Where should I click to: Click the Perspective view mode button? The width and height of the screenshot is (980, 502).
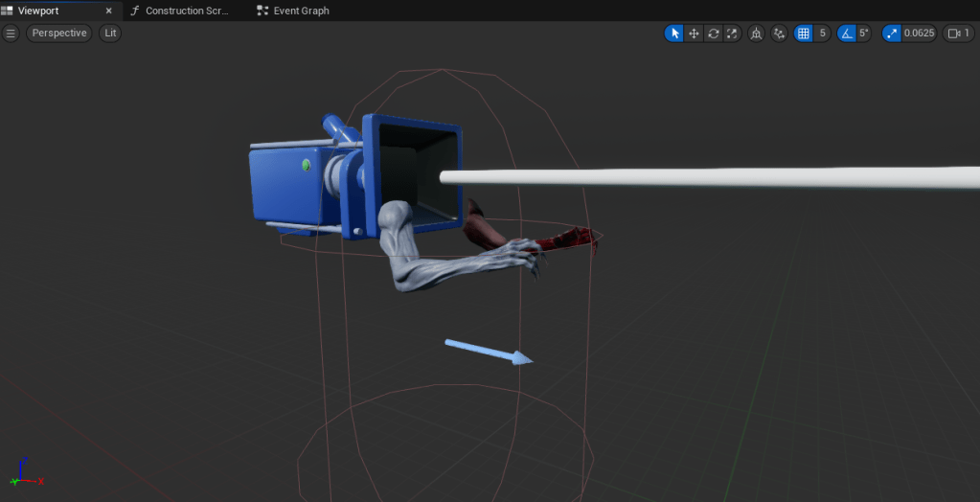[x=58, y=34]
